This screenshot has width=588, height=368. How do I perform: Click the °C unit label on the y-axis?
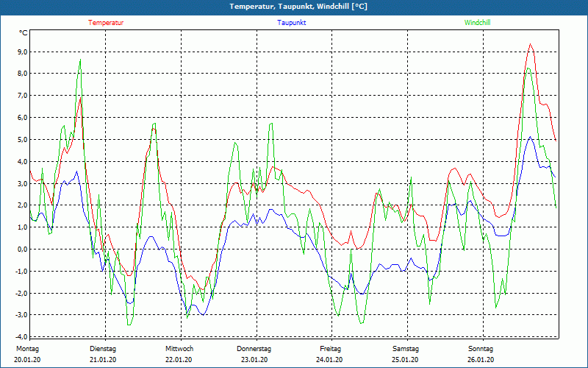[x=23, y=33]
